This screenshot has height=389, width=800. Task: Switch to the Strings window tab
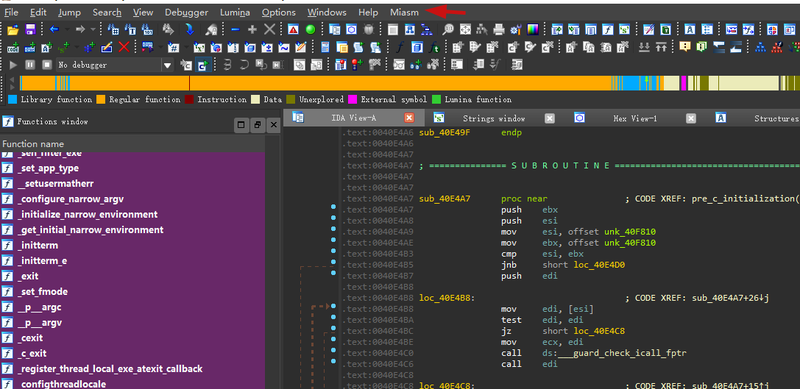click(493, 118)
